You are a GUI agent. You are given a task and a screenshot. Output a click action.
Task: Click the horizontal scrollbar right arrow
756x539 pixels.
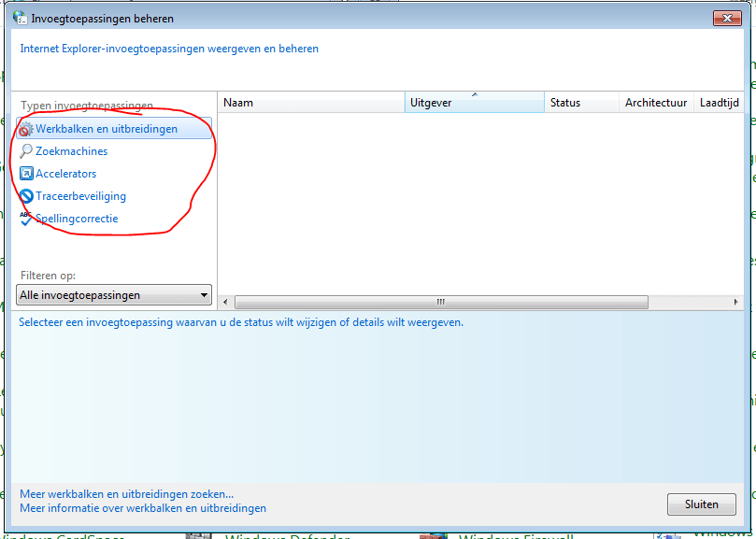tap(735, 302)
